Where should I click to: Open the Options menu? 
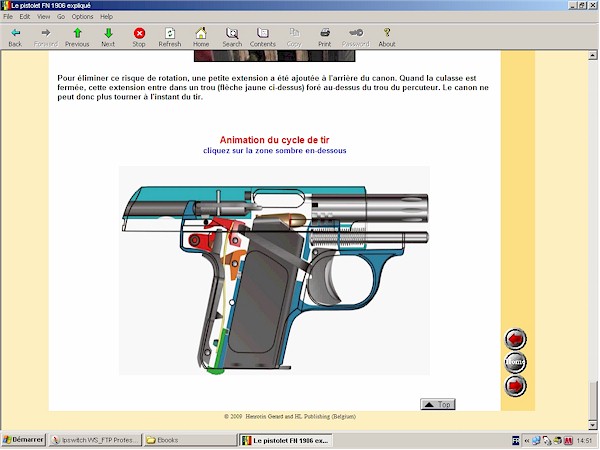pyautogui.click(x=82, y=16)
